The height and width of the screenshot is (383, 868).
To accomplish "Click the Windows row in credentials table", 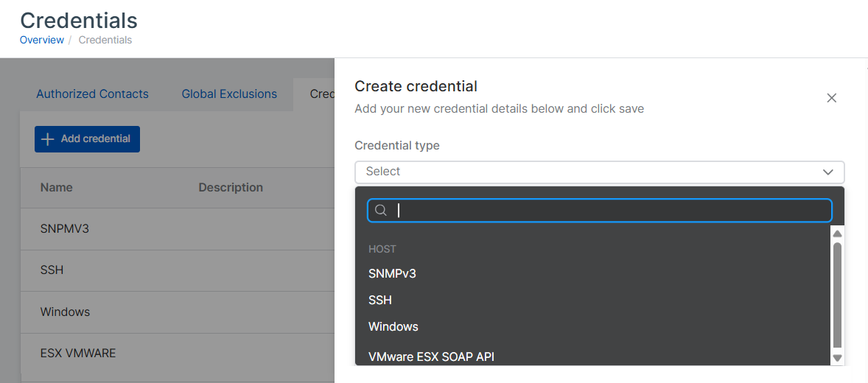I will point(65,312).
